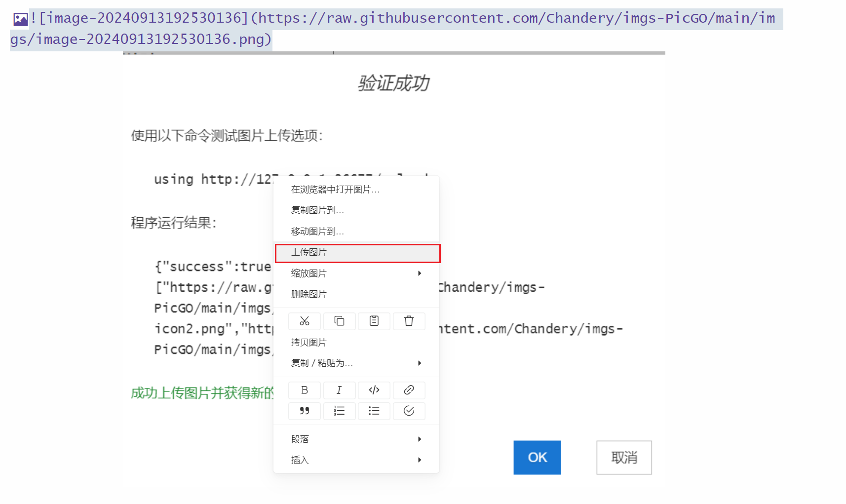This screenshot has width=846, height=504.
Task: Apply italic formatting with I icon
Action: coord(339,390)
